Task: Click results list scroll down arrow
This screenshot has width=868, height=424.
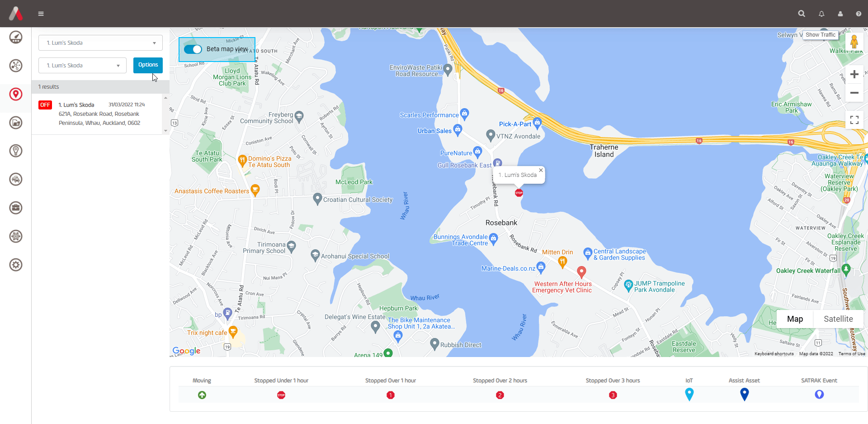Action: pyautogui.click(x=165, y=131)
